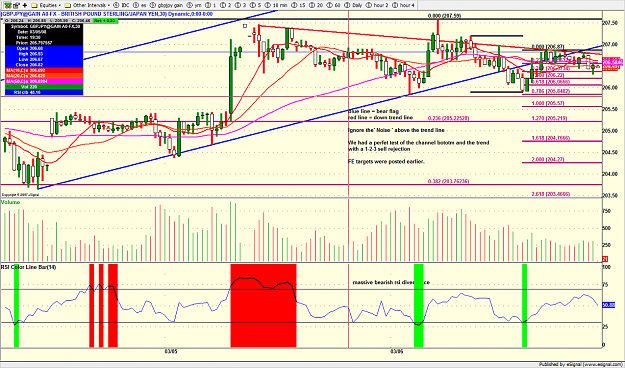Click the Symbol row in data window
The width and height of the screenshot is (625, 368).
coord(44,26)
